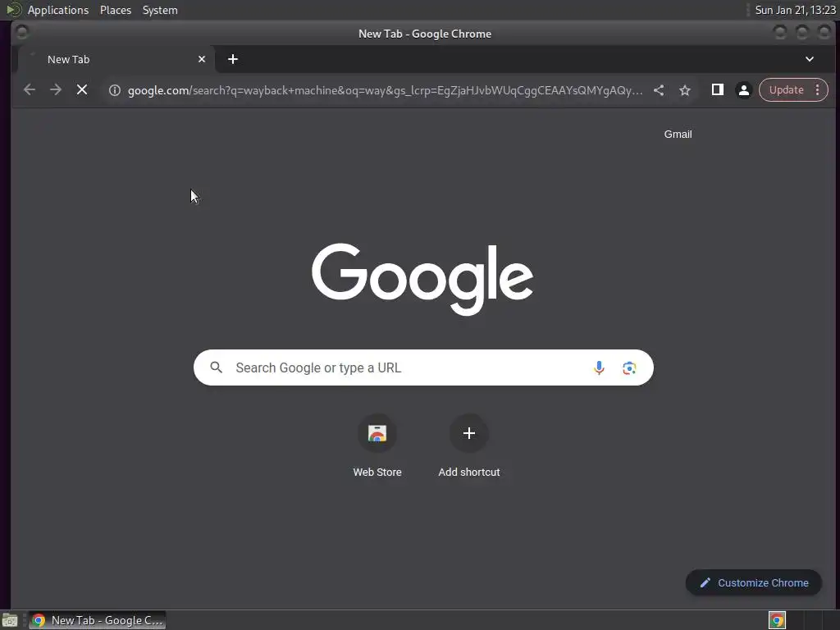Bookmark this tab with the star
This screenshot has height=630, width=840.
pos(685,90)
